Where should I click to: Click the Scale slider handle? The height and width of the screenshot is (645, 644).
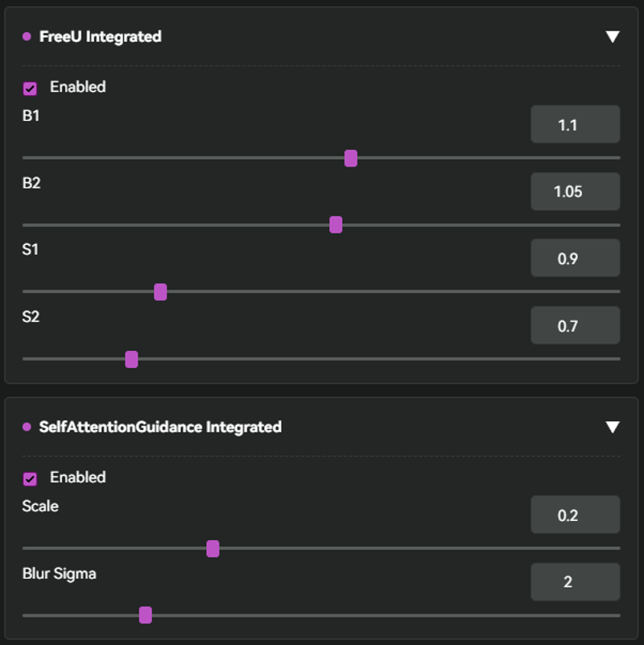click(213, 548)
